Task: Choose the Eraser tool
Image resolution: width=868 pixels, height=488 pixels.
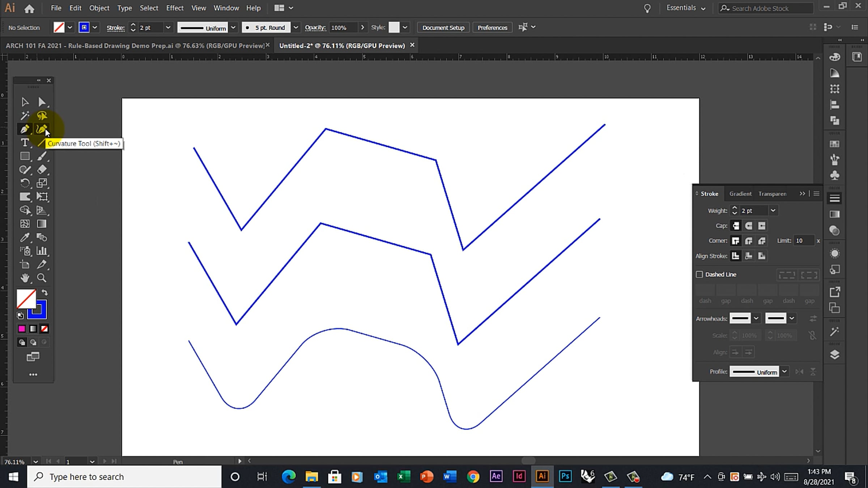Action: [42, 169]
